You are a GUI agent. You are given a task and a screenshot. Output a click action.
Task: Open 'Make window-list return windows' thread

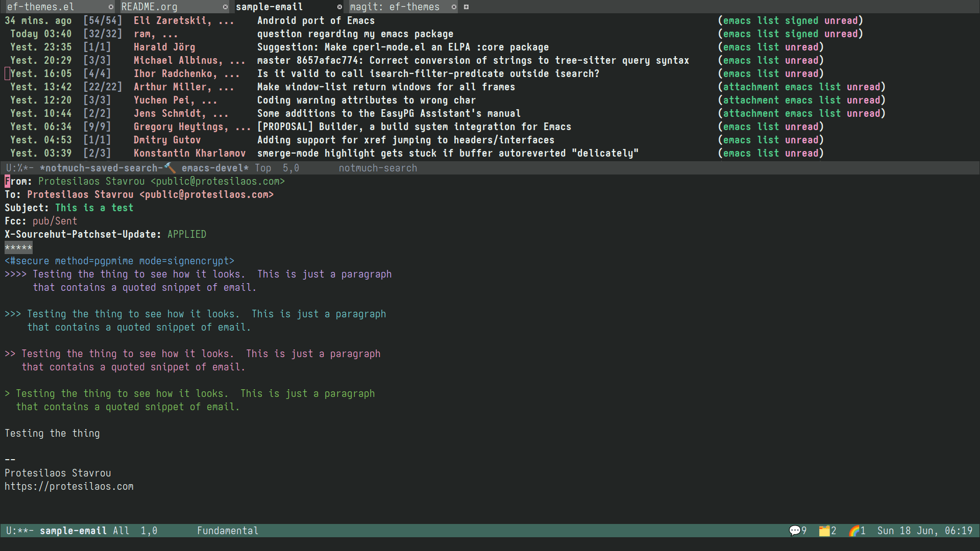pos(386,87)
